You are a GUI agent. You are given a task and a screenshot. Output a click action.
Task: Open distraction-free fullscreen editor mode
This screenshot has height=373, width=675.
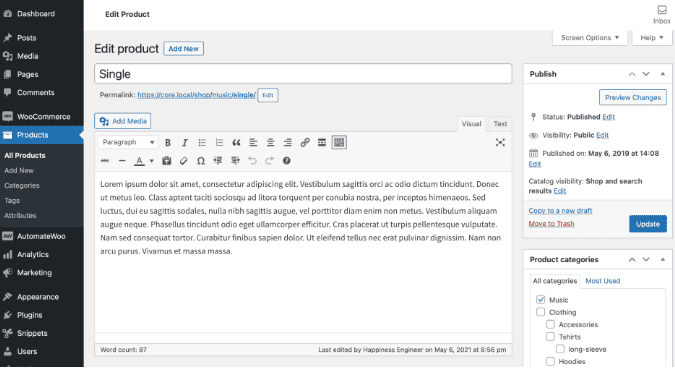[500, 143]
